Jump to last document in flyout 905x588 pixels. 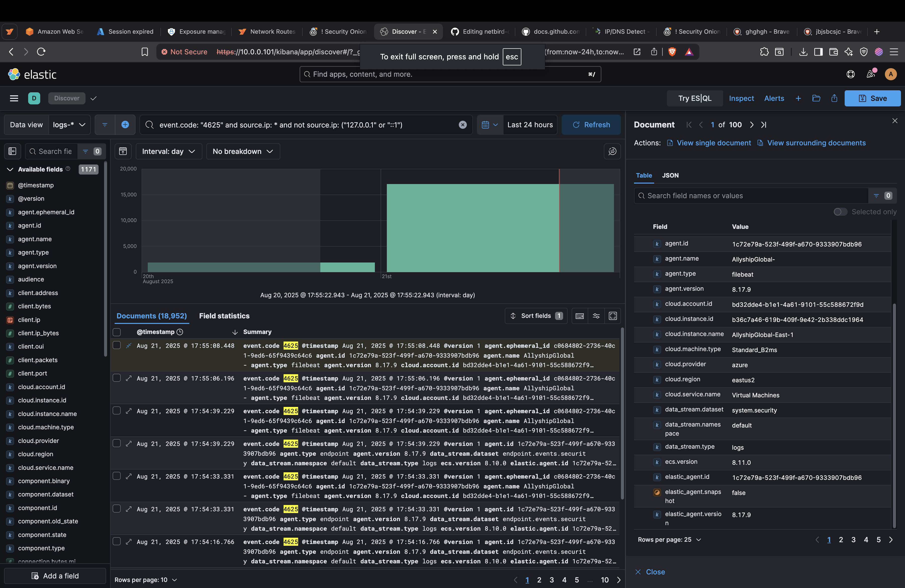[763, 125]
